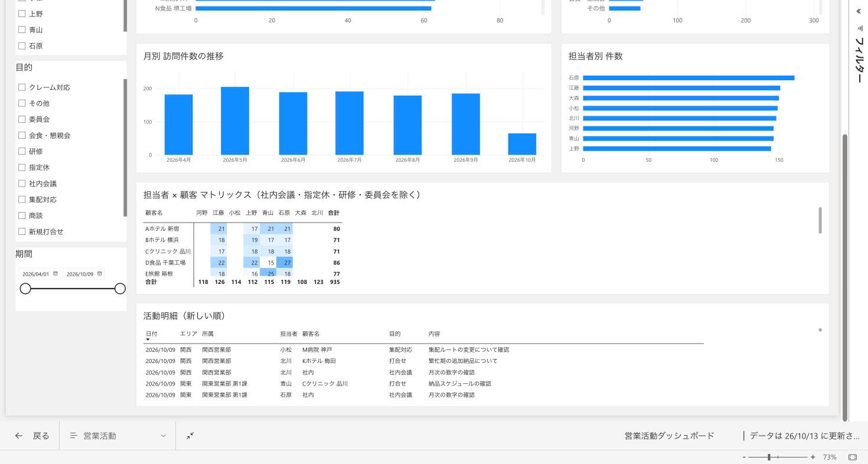Open the calendar picker for start date 2026/04/01
The width and height of the screenshot is (868, 464).
click(56, 273)
